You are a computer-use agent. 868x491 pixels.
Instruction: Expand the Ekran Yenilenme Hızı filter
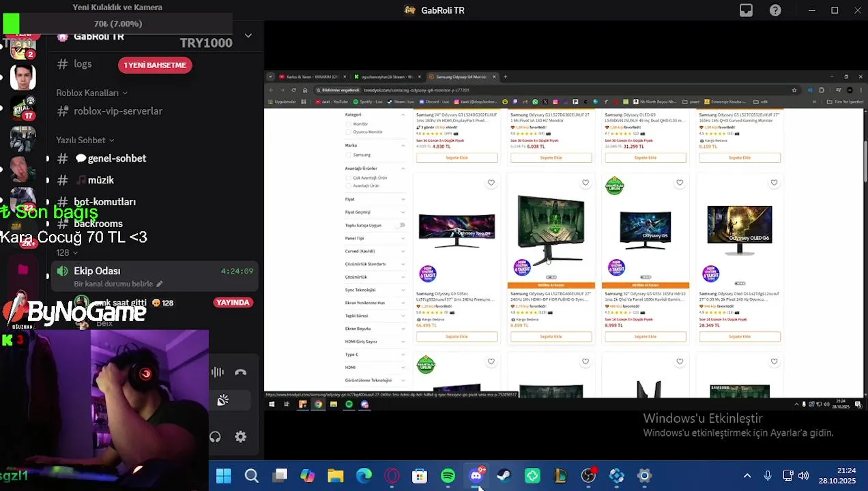click(x=375, y=303)
